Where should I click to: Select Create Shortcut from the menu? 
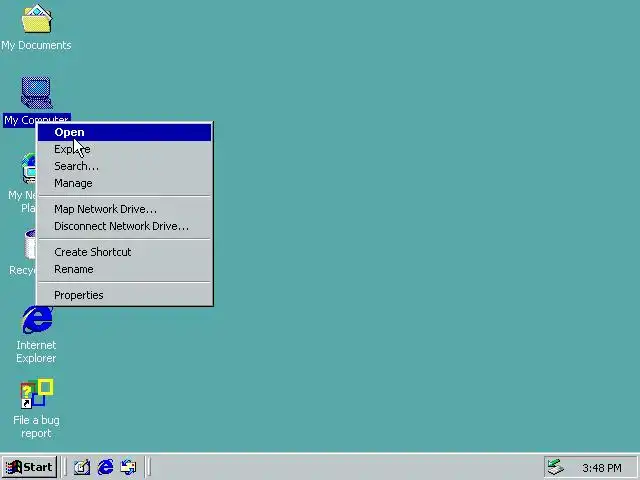coord(125,252)
